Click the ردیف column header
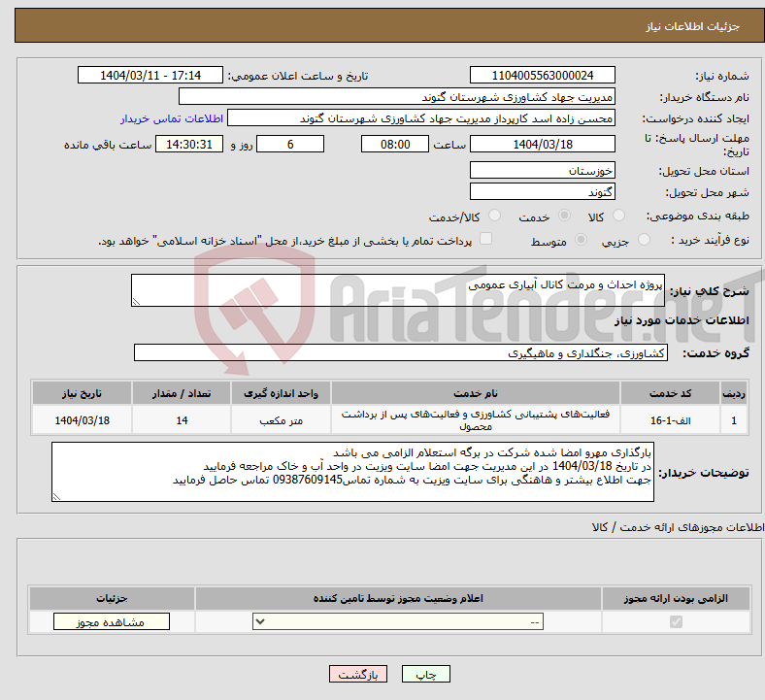Screen dimensions: 765x700 tap(734, 393)
